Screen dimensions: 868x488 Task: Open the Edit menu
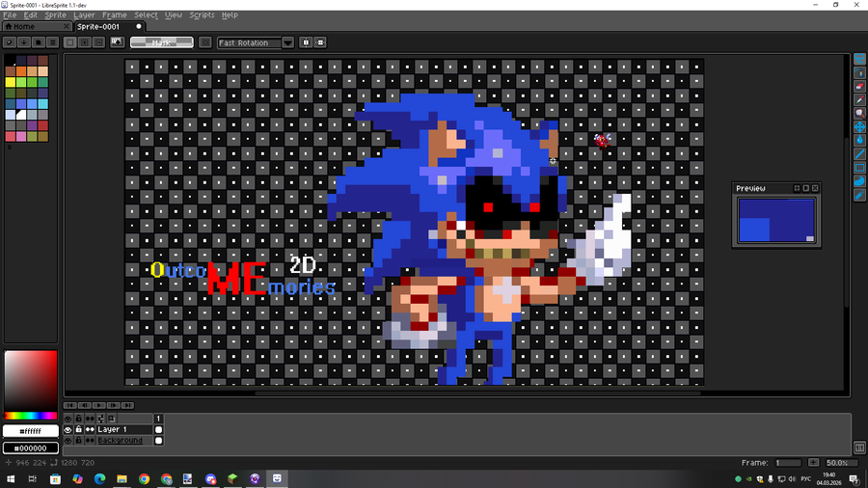coord(31,14)
